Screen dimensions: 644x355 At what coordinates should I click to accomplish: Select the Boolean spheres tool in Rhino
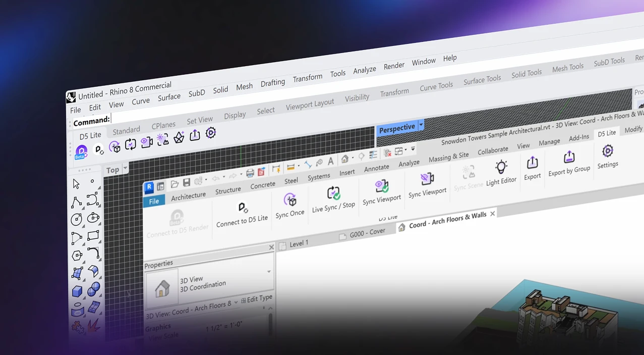tap(94, 289)
